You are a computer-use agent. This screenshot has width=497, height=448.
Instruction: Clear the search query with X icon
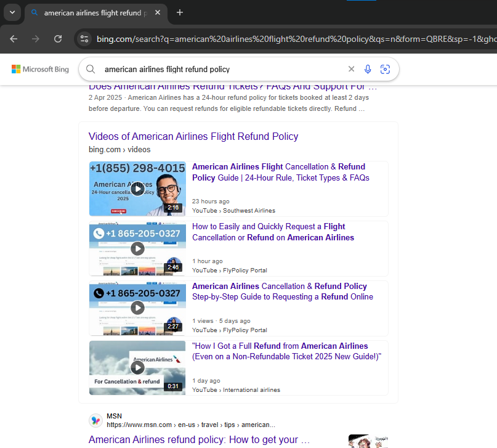pos(351,70)
